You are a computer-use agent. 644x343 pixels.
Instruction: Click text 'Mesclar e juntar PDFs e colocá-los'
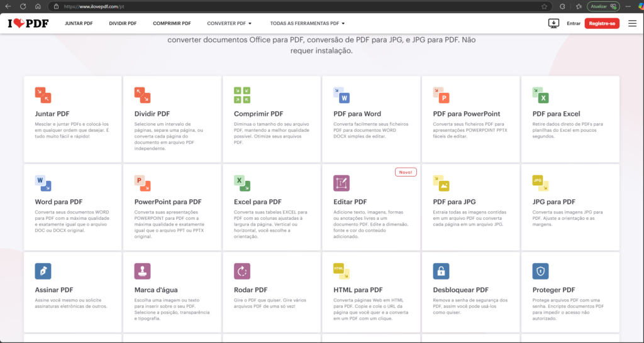[72, 124]
